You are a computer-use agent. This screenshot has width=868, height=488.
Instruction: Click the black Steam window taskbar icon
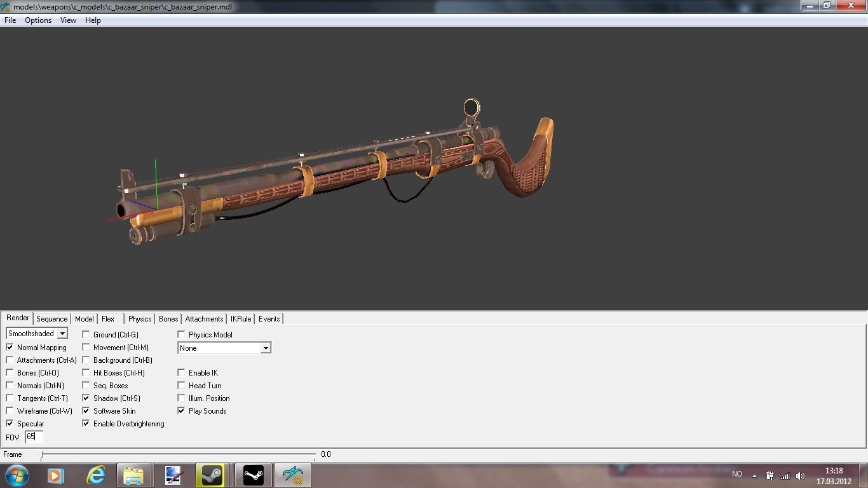pos(253,475)
